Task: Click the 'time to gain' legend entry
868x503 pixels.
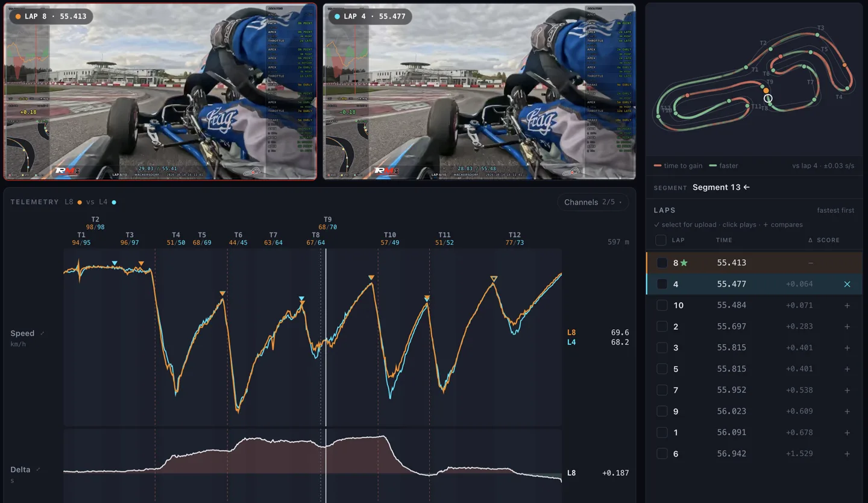Action: [x=678, y=166]
